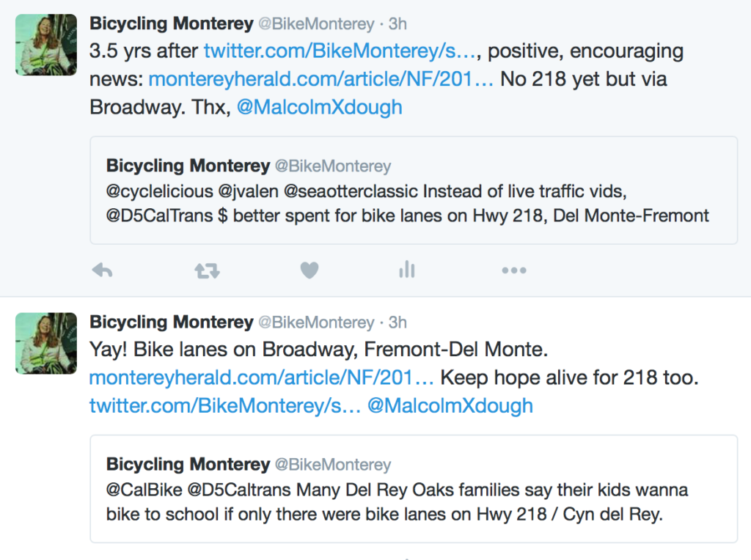
Task: Click the @BikeMonterey handle on first tweet
Action: (x=315, y=24)
